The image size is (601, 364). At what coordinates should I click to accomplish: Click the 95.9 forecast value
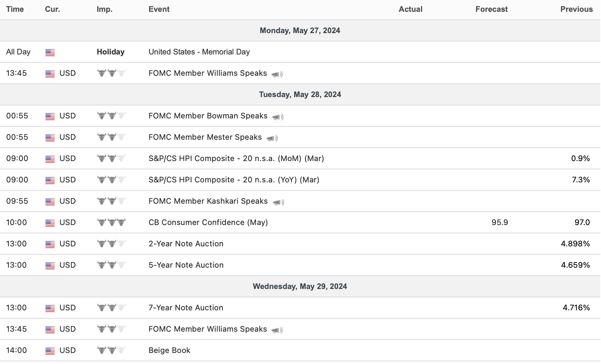(499, 222)
